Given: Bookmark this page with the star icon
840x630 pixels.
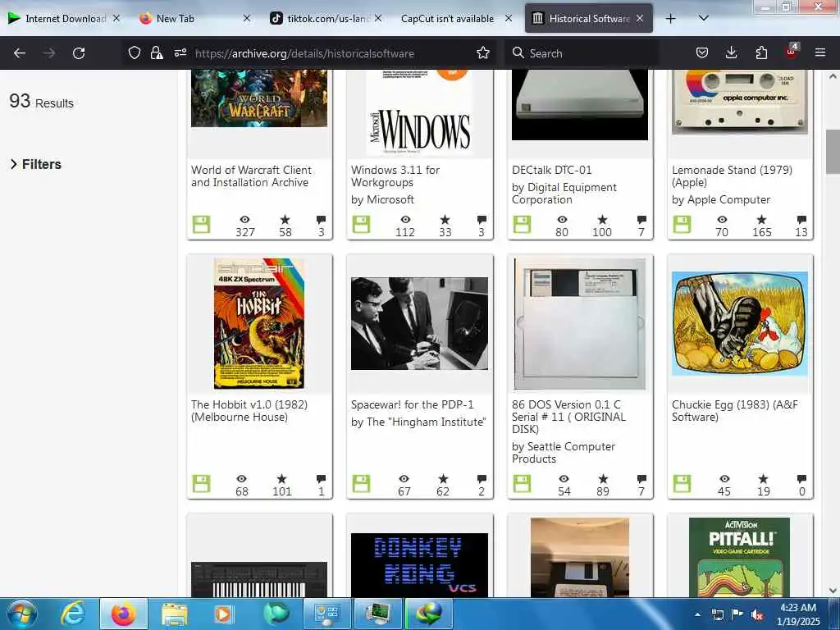Looking at the screenshot, I should (482, 52).
